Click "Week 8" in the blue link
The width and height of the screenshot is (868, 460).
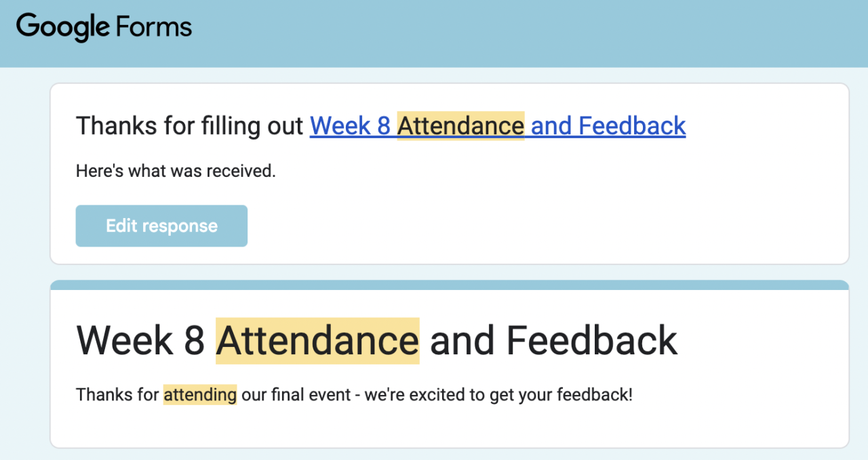pos(350,126)
